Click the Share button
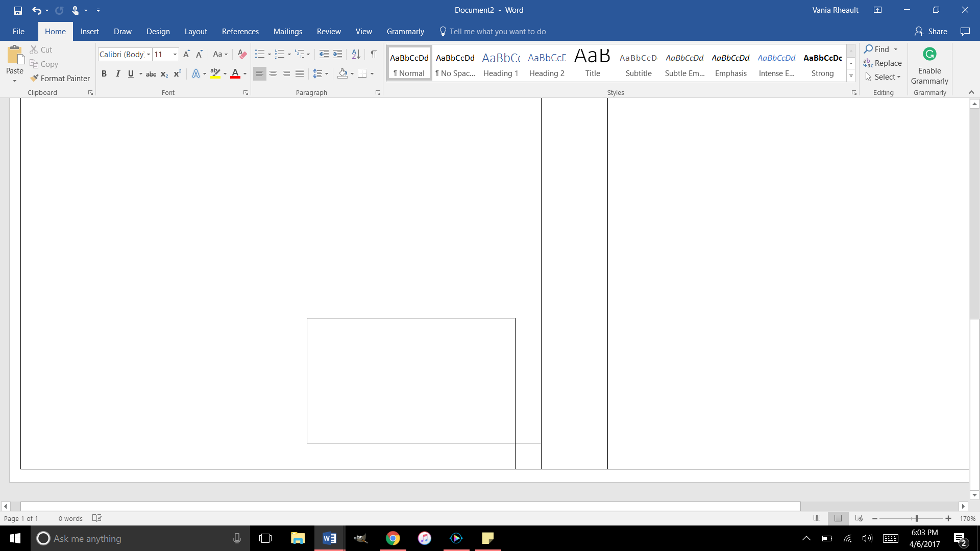980x551 pixels. coord(931,32)
